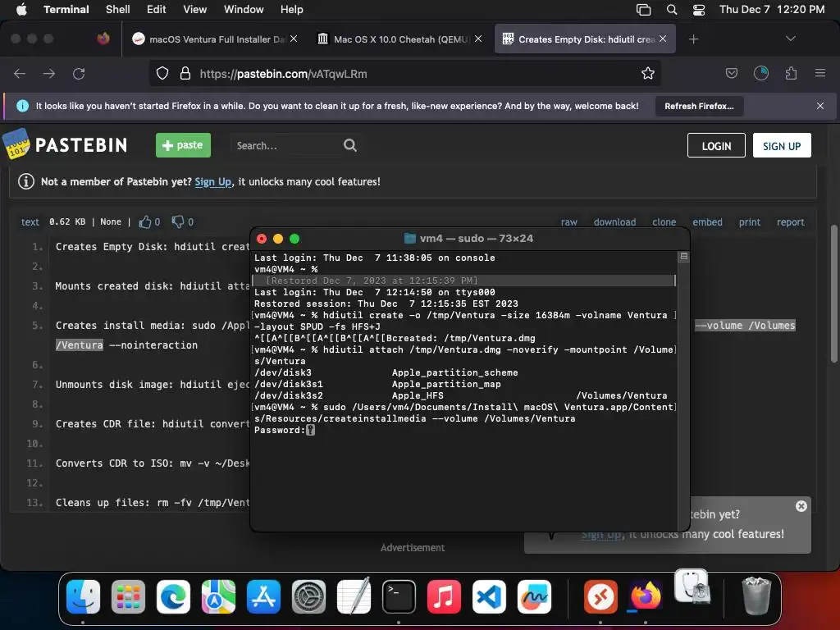Open Launchpad from the Dock

[x=128, y=597]
